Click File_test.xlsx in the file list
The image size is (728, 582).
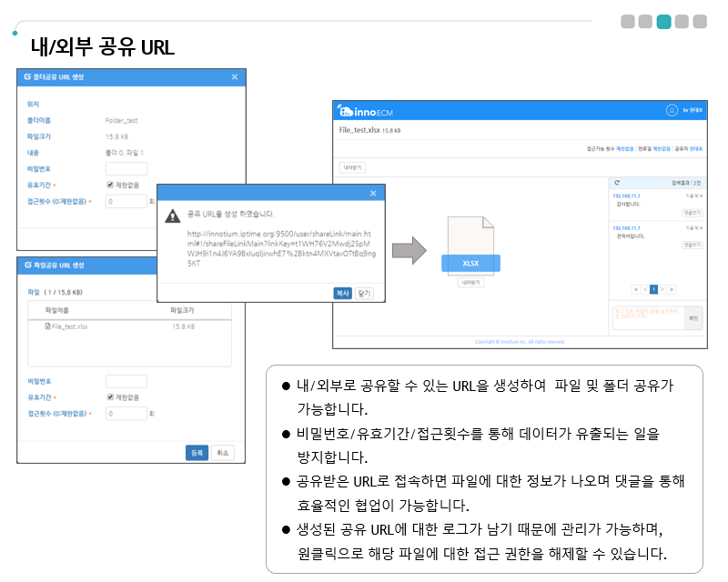68,326
